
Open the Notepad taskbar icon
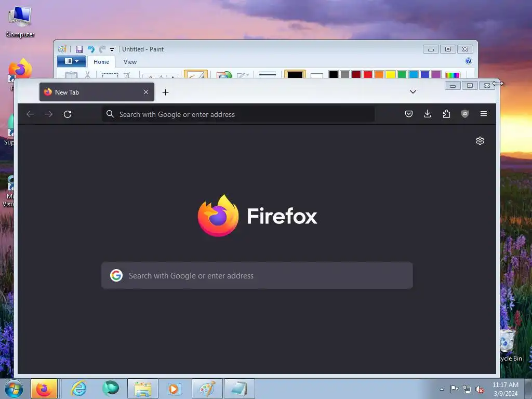(x=240, y=389)
